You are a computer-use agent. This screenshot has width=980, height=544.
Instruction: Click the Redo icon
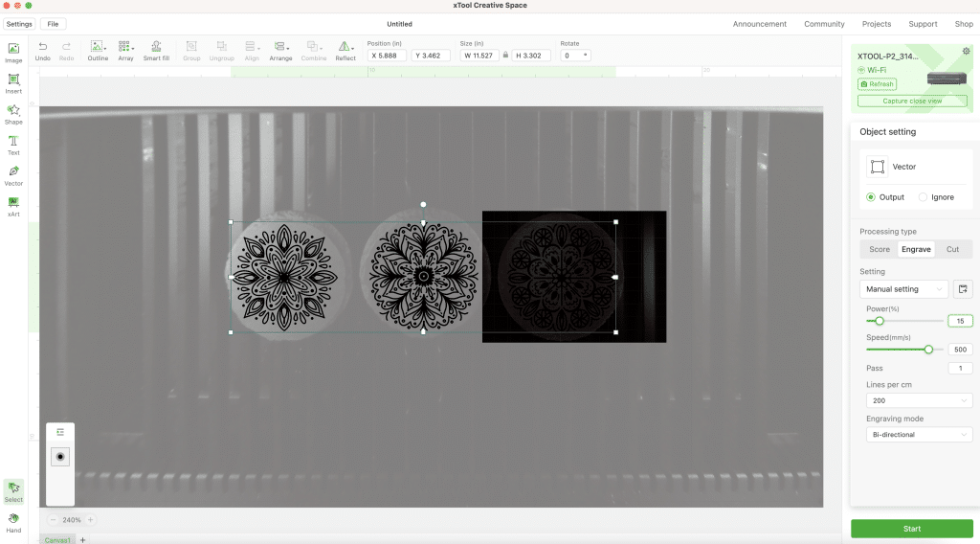pos(66,52)
